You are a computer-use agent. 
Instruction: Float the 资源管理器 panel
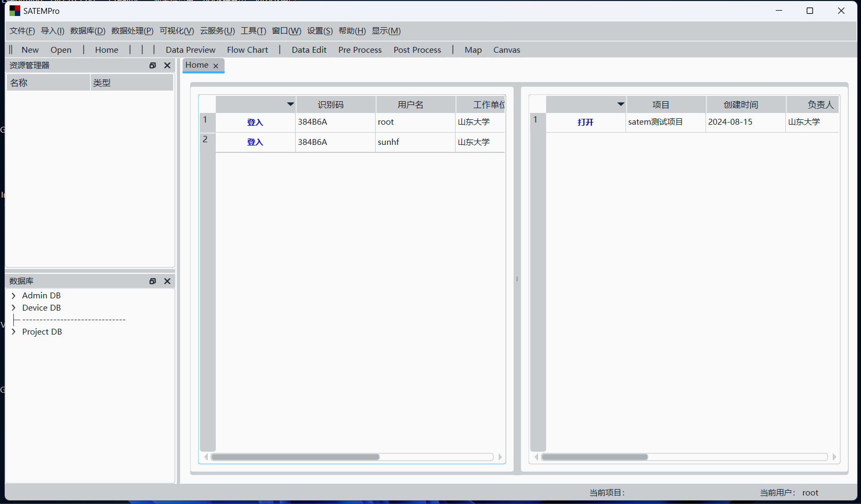pyautogui.click(x=153, y=66)
